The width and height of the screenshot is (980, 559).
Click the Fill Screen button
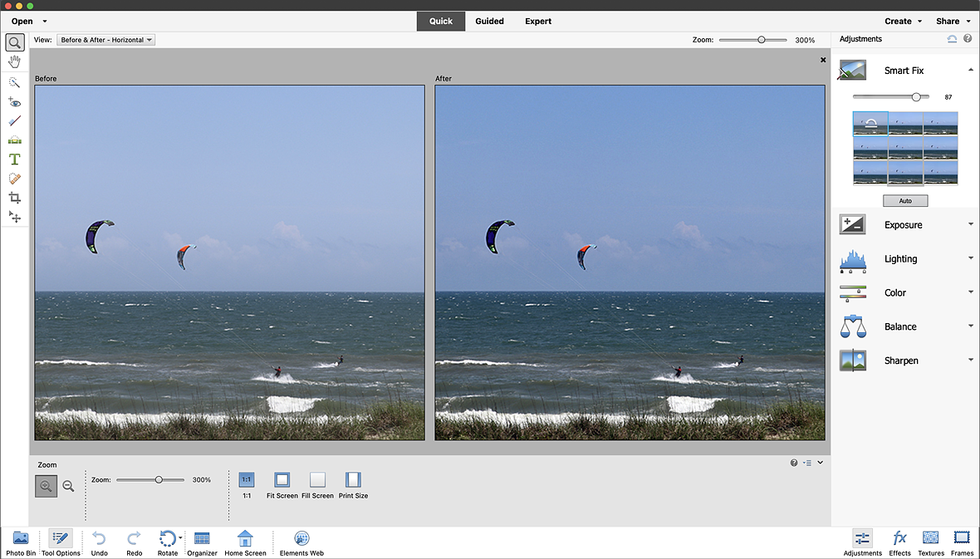point(317,485)
